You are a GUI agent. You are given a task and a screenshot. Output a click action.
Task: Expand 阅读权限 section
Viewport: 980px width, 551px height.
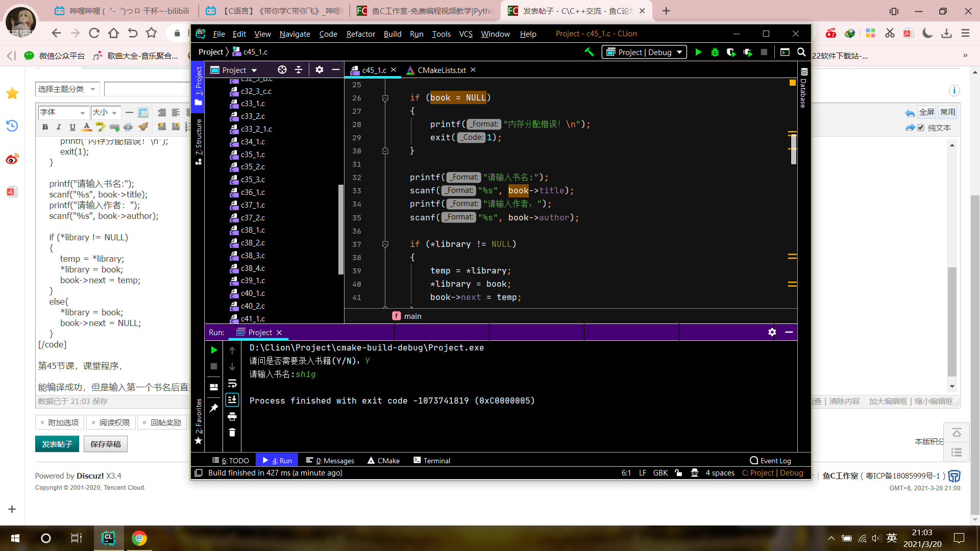(110, 422)
